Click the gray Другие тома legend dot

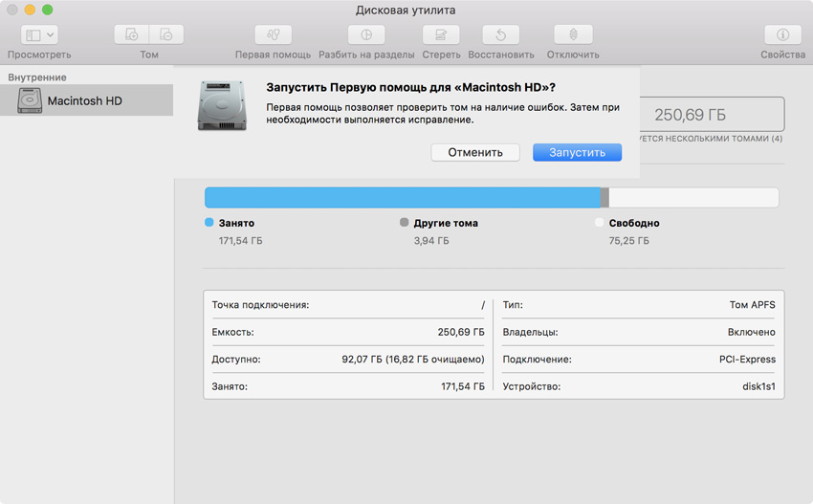(405, 223)
